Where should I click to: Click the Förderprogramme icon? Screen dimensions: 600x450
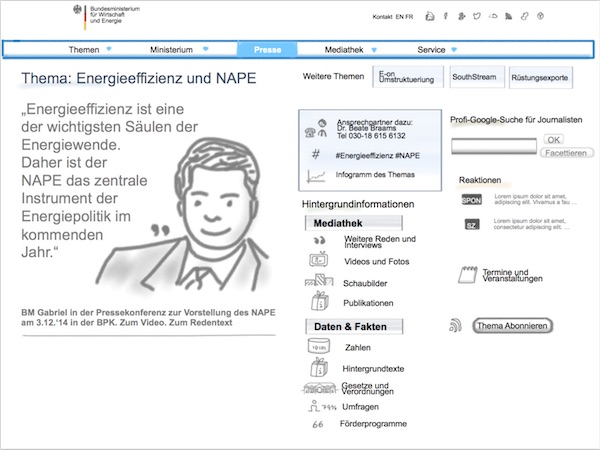click(x=318, y=424)
